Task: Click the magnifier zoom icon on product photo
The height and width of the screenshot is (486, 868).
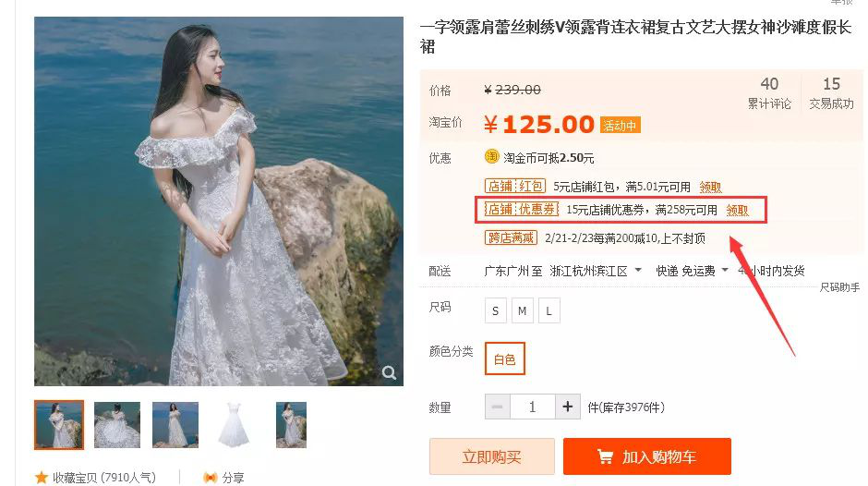Action: [389, 373]
